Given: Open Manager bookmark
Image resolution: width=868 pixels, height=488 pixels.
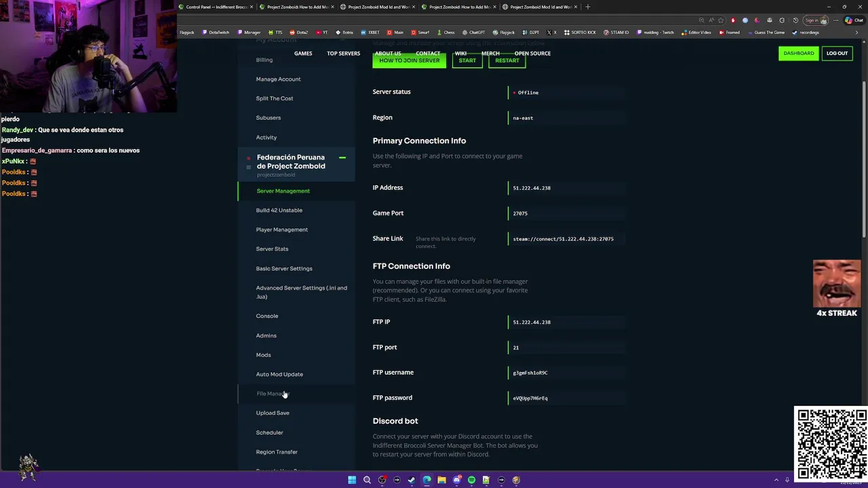Looking at the screenshot, I should [x=249, y=33].
